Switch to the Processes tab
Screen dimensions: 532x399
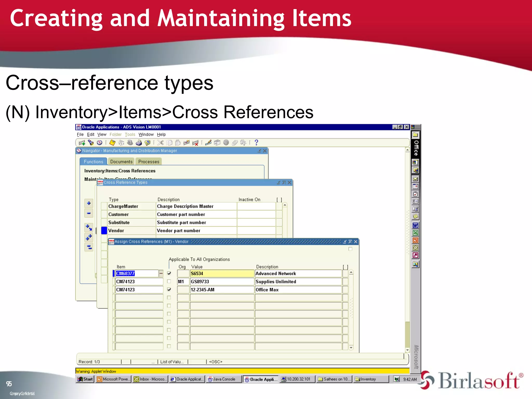click(149, 162)
